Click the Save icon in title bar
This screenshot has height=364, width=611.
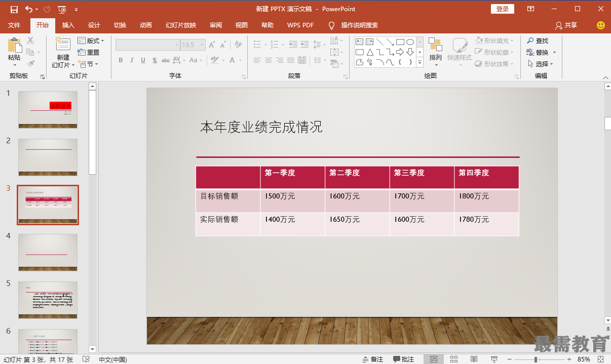[x=14, y=9]
